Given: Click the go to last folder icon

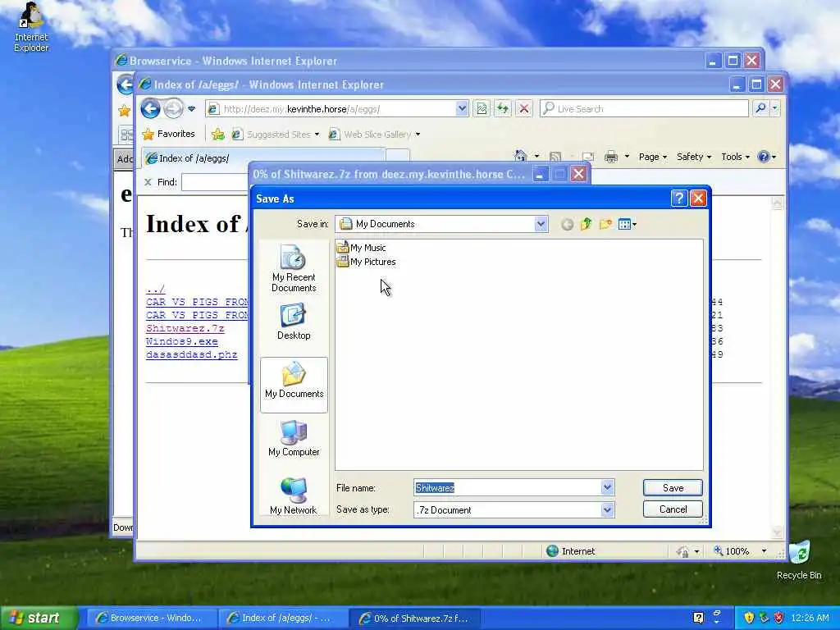Looking at the screenshot, I should tap(567, 225).
